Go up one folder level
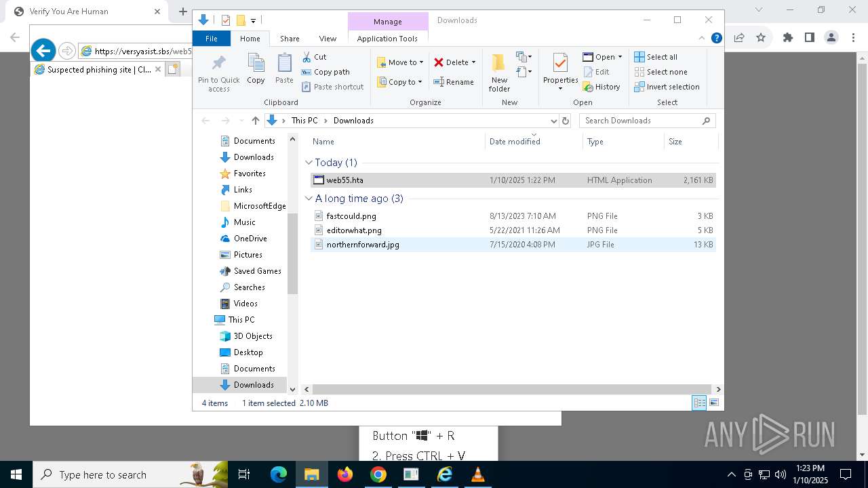 click(x=255, y=121)
